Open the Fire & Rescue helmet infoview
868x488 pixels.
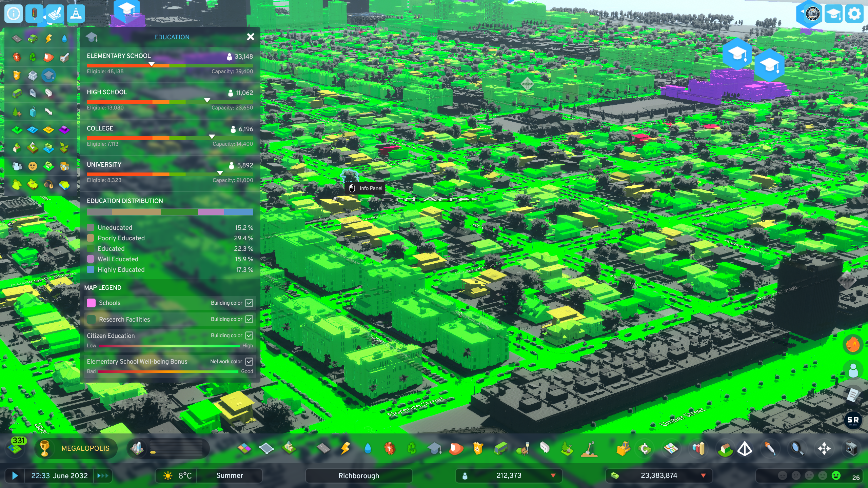(48, 57)
